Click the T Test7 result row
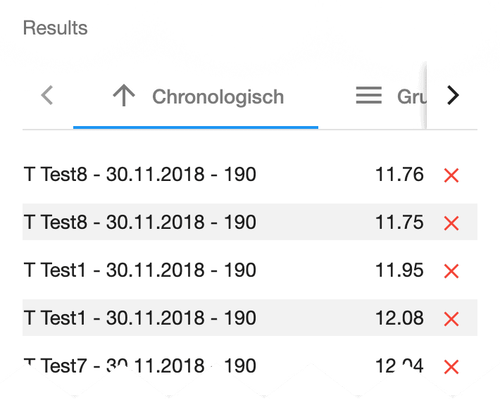This screenshot has width=500, height=400. 250,366
